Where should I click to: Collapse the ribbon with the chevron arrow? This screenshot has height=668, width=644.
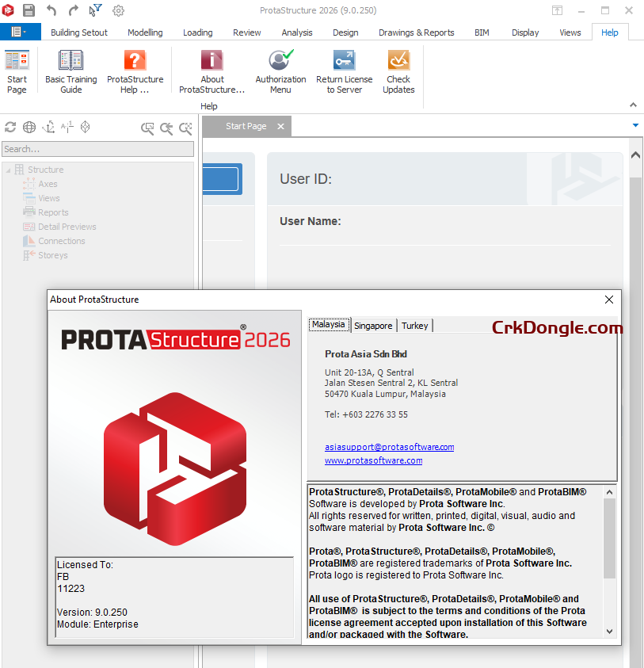(x=632, y=105)
